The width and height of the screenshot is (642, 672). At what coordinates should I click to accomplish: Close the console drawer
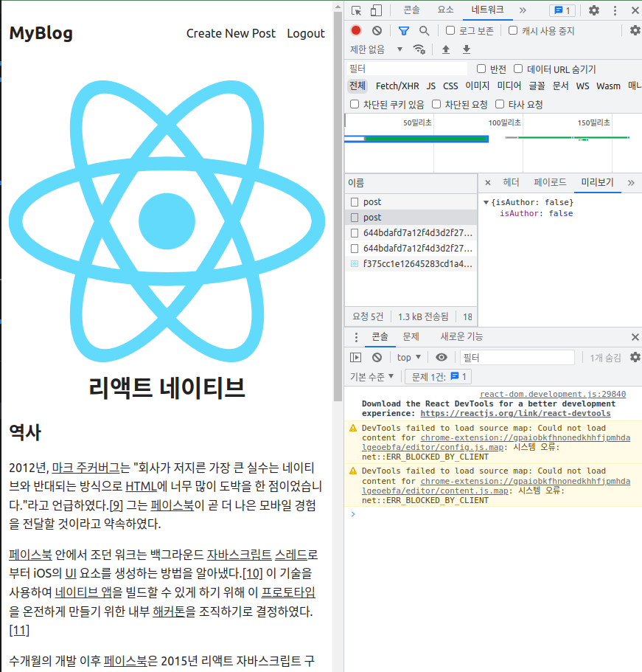pos(635,337)
